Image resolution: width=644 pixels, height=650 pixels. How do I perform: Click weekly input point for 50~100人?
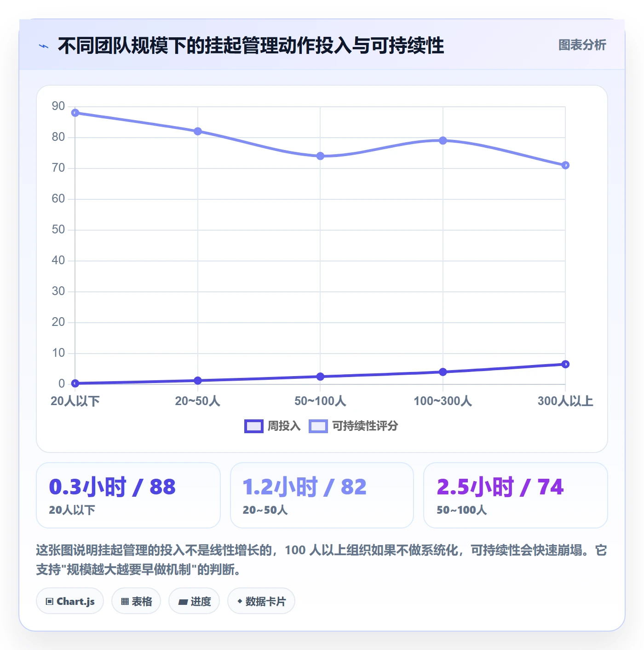(x=320, y=377)
